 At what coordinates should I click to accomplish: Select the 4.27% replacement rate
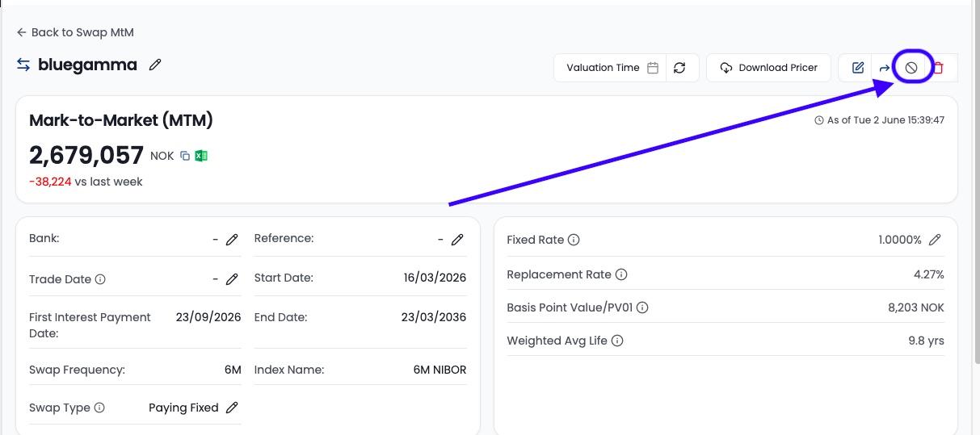coord(929,274)
